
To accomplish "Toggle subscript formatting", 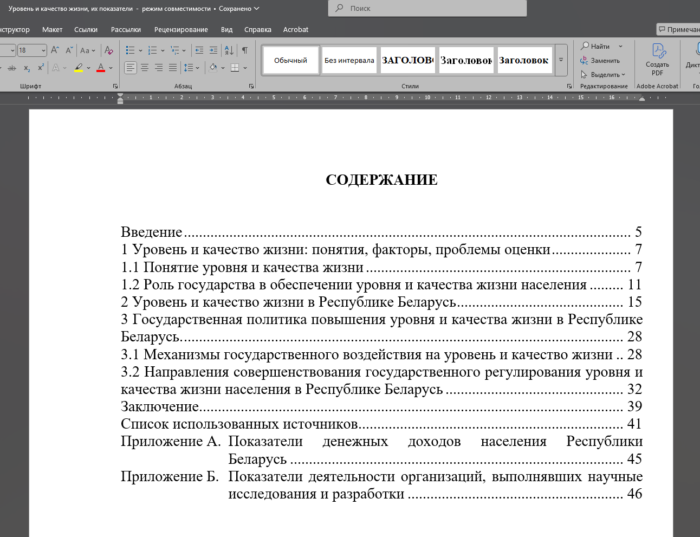I will click(x=27, y=68).
